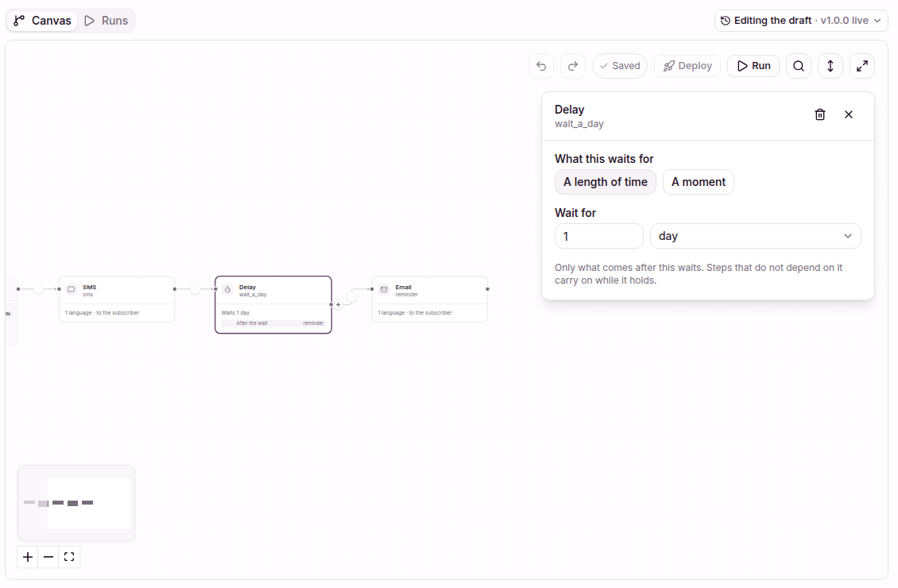The image size is (898, 588).
Task: Close the Delay panel
Action: pos(849,114)
